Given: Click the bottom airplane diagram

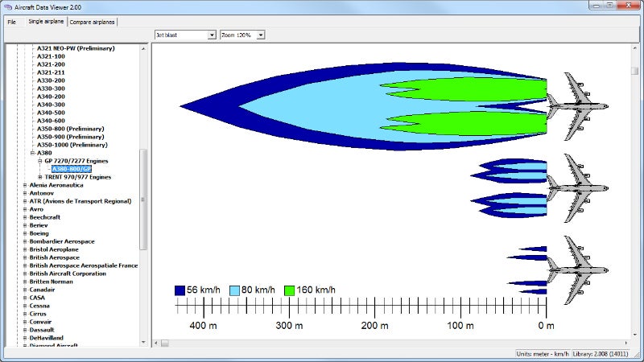Looking at the screenshot, I should click(x=576, y=269).
